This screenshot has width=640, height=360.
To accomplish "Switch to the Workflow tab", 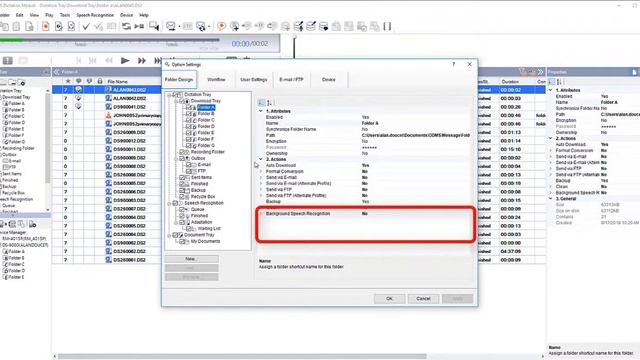I will [x=216, y=80].
